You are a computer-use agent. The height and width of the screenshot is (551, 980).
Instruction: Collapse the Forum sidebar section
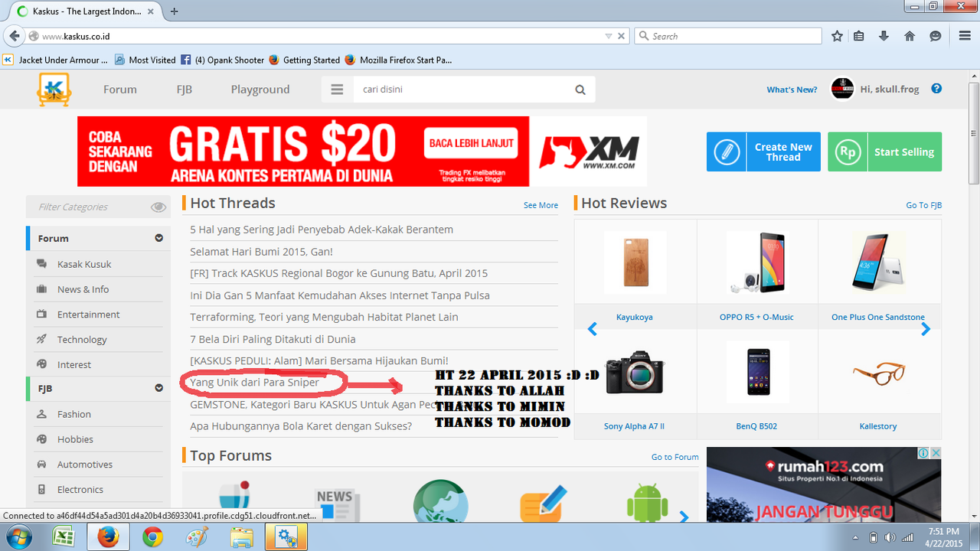[x=158, y=238]
